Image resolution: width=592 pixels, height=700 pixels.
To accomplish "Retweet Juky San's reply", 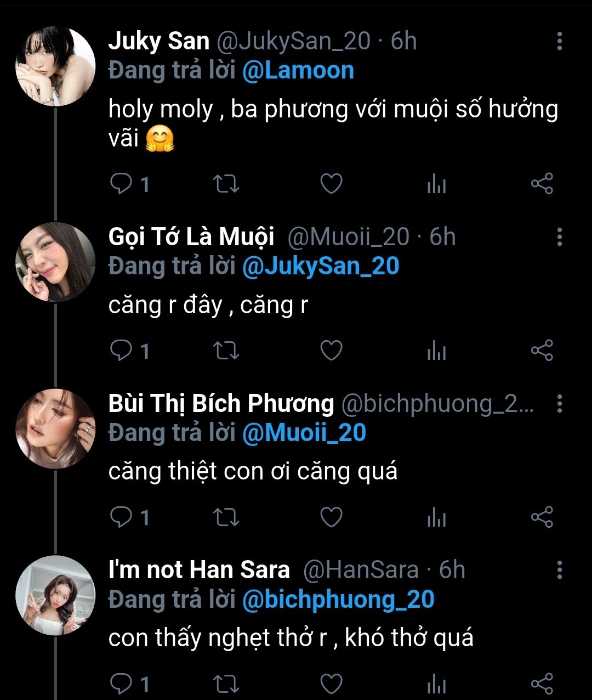I will point(225,184).
